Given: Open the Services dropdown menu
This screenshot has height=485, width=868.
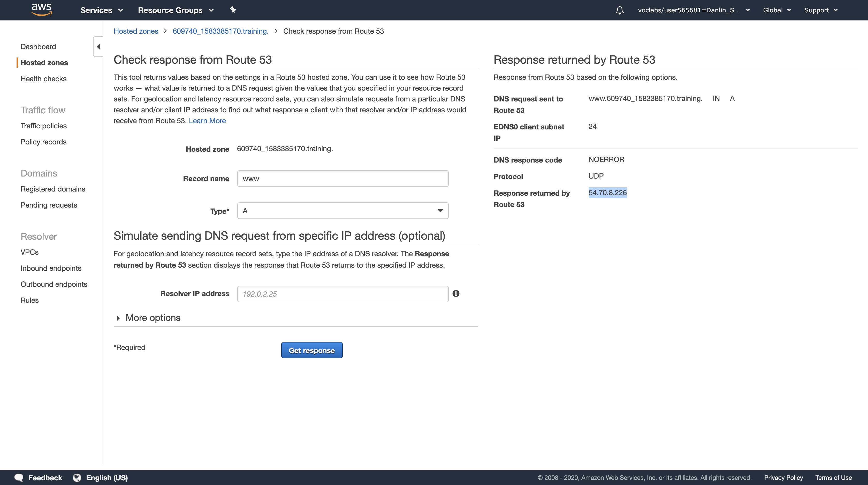Looking at the screenshot, I should click(101, 10).
